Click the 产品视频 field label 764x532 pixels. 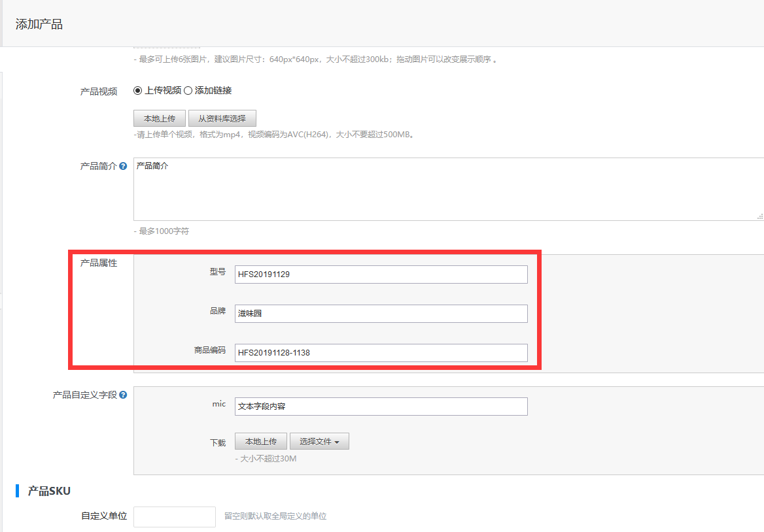click(x=98, y=91)
